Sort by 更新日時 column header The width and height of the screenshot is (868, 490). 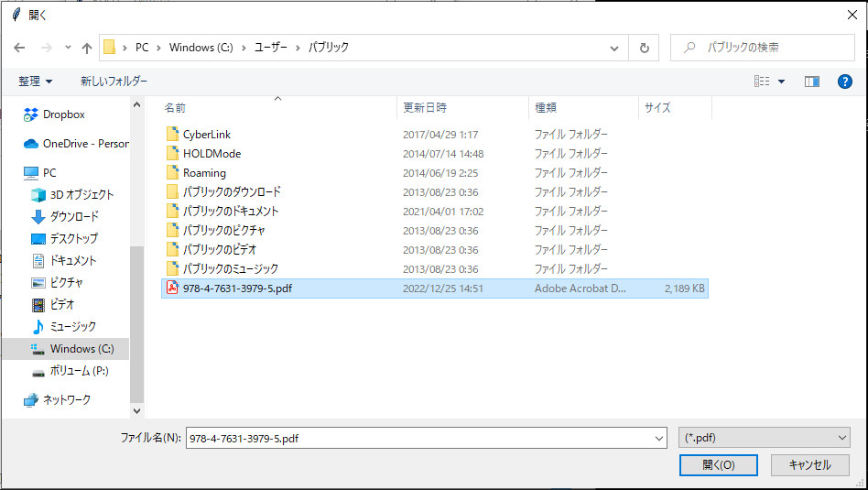[425, 107]
